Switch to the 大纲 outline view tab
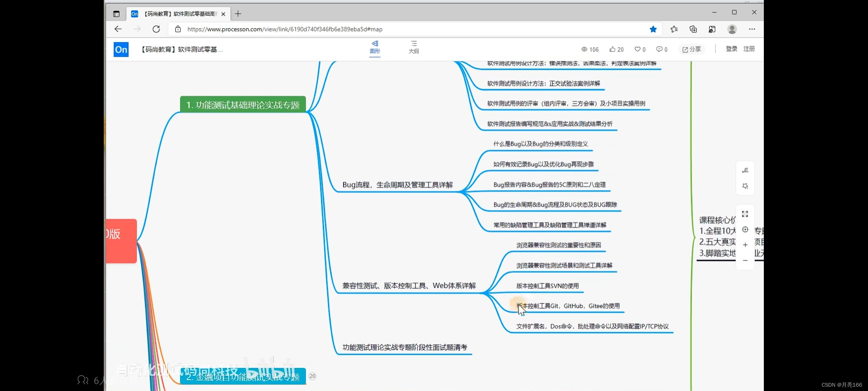Image resolution: width=868 pixels, height=391 pixels. click(414, 47)
